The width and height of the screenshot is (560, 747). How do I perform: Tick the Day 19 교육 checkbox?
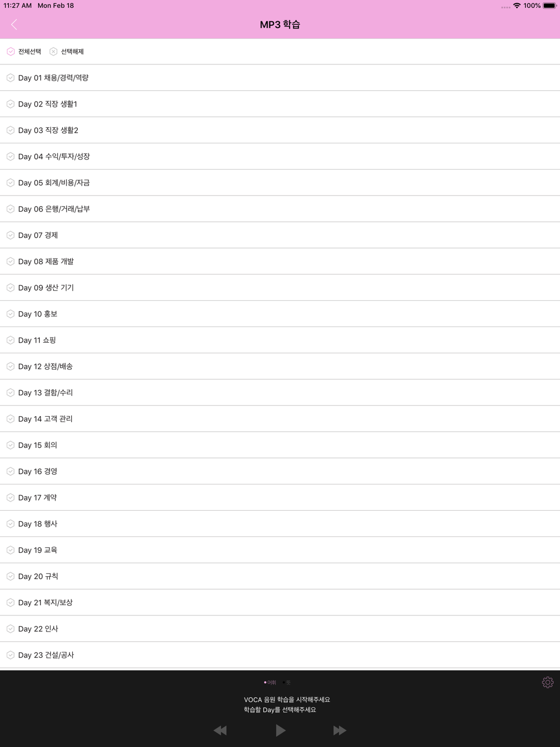[11, 550]
